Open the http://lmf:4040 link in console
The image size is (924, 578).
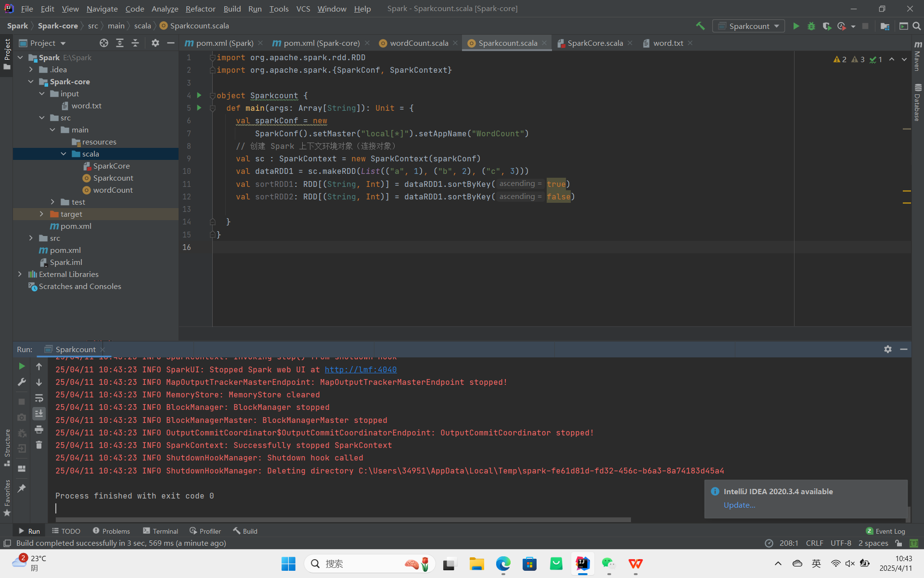pyautogui.click(x=360, y=369)
